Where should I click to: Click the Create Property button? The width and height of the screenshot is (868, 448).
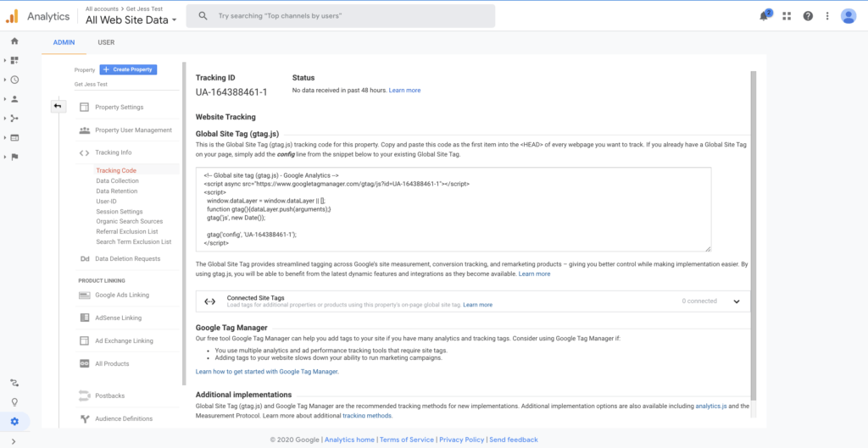pos(129,69)
